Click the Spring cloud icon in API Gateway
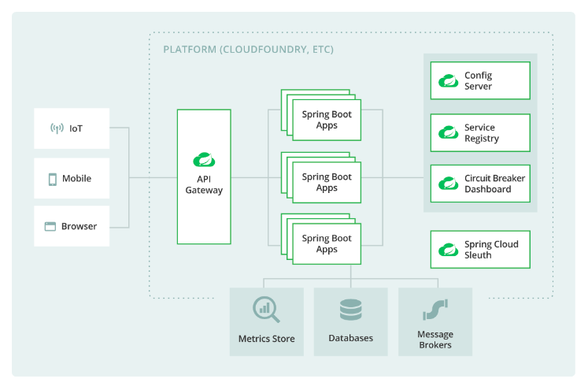588x390 pixels. (204, 160)
